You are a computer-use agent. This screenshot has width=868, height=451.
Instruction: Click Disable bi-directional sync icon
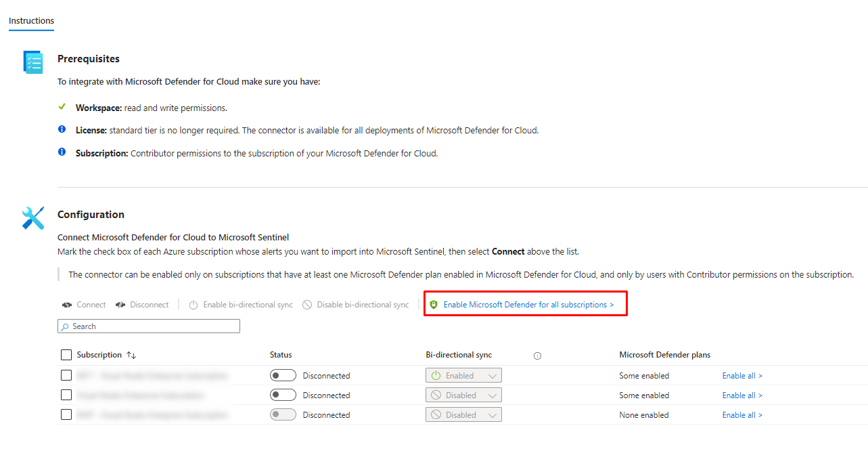[x=307, y=305]
